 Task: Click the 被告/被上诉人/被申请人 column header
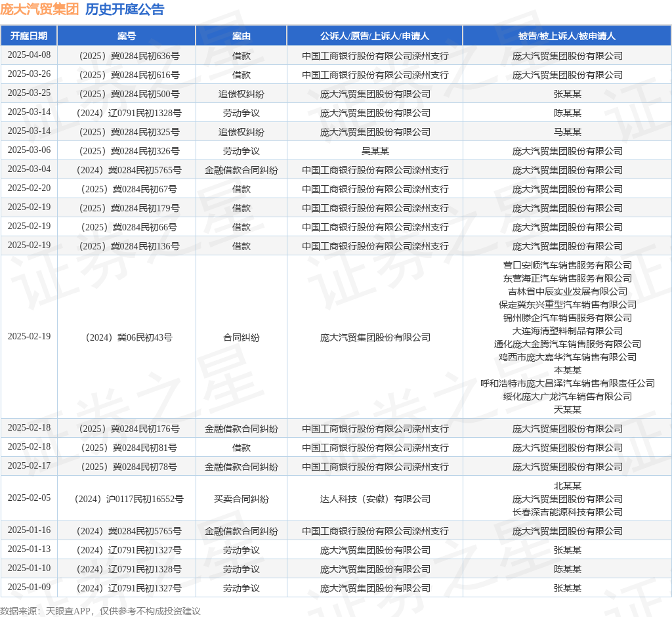pyautogui.click(x=567, y=36)
